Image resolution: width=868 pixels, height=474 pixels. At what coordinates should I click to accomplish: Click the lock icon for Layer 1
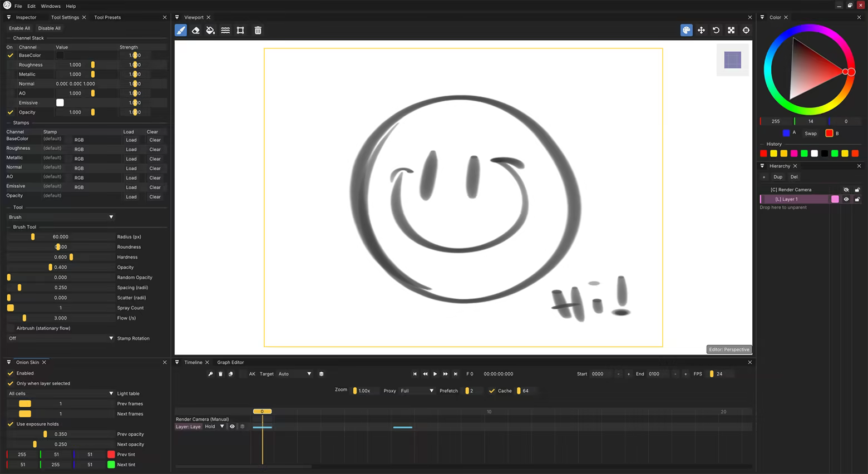[857, 199]
